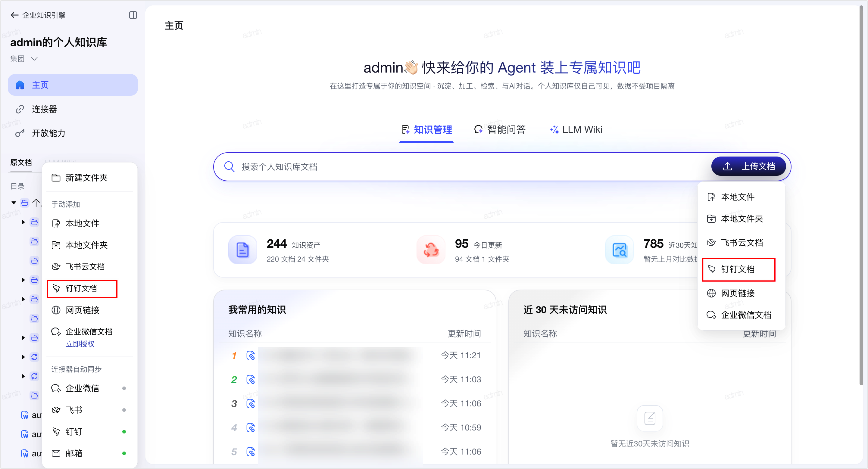Choose 本地文件 in the upload dropdown
Viewport: 868px width, 469px height.
click(741, 197)
